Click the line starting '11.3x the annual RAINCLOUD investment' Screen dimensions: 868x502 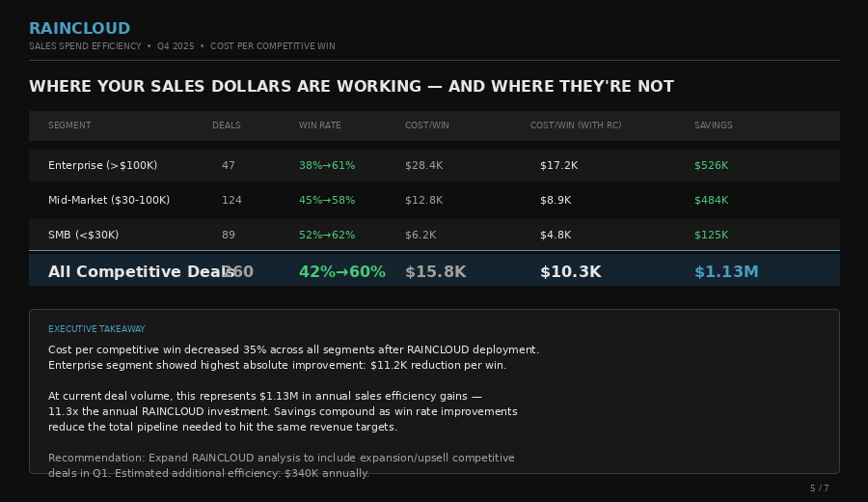(283, 411)
